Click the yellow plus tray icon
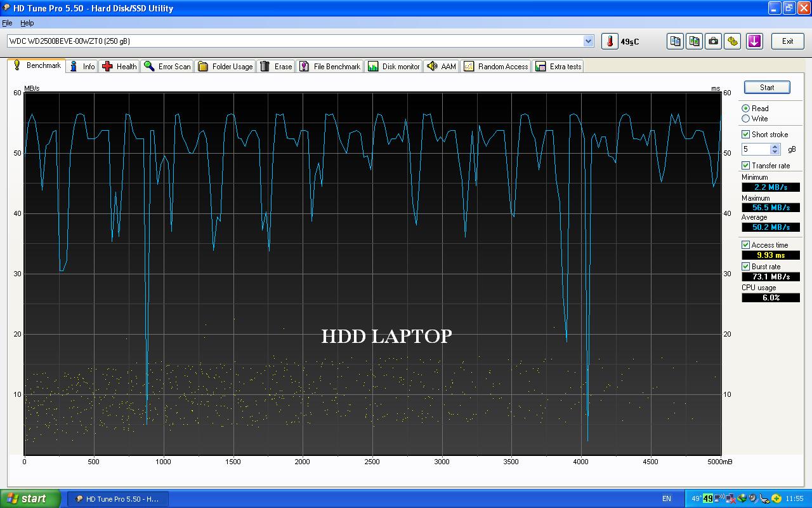Image resolution: width=812 pixels, height=508 pixels. (x=776, y=498)
